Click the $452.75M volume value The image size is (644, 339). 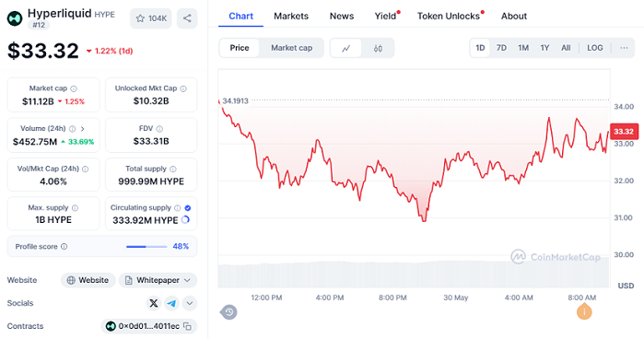[x=35, y=142]
